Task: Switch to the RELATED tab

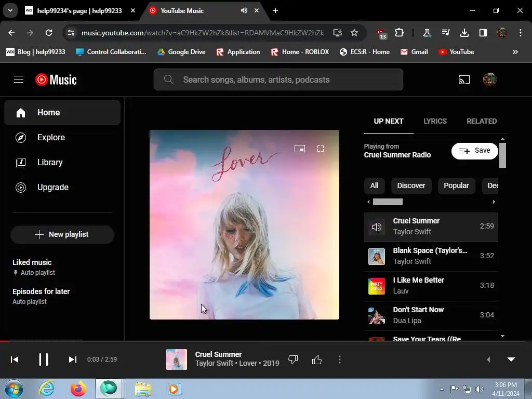Action: 482,121
